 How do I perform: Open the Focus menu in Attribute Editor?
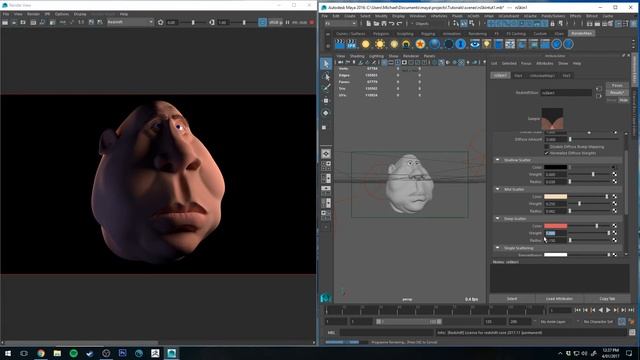pos(526,64)
